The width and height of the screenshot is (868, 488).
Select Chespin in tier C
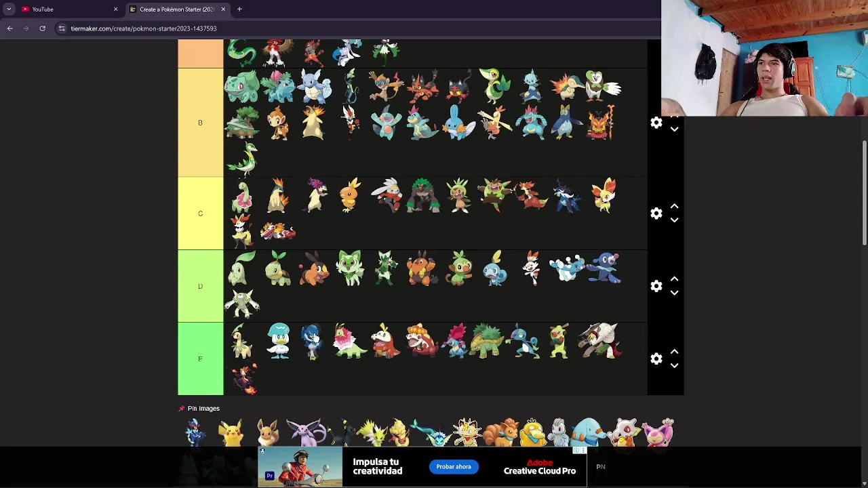(458, 195)
